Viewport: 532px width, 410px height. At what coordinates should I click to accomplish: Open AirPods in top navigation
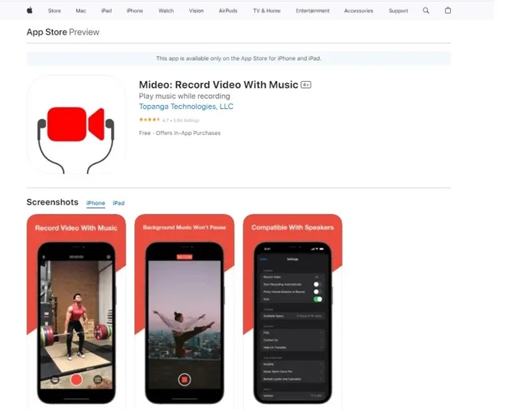[228, 11]
